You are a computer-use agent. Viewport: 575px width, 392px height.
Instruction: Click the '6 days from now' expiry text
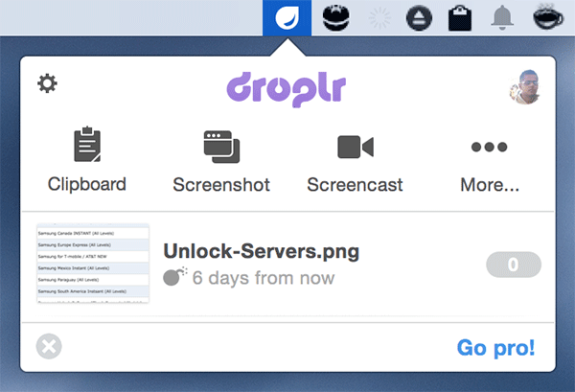coord(264,278)
